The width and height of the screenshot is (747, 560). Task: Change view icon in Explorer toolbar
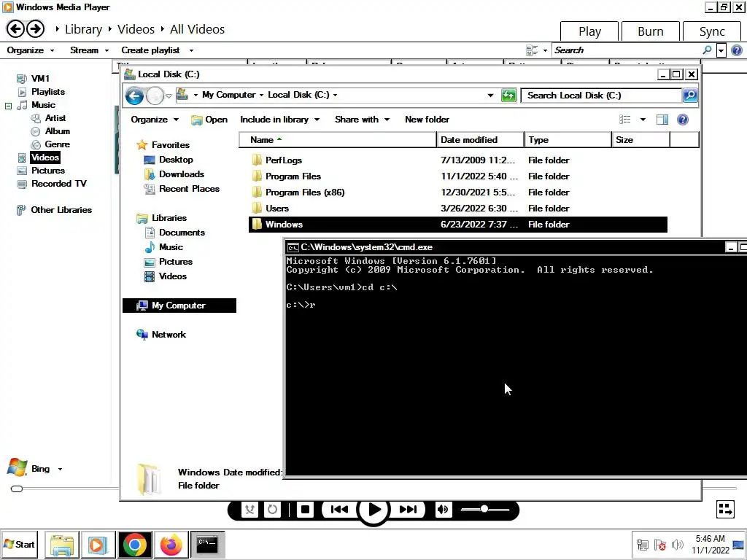625,120
